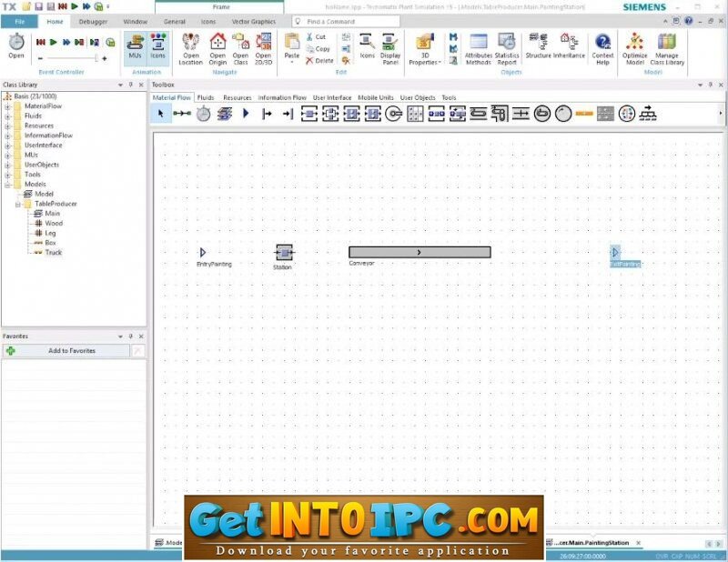Select the ExitPainting interface on the canvas
This screenshot has height=562, width=728.
point(615,253)
